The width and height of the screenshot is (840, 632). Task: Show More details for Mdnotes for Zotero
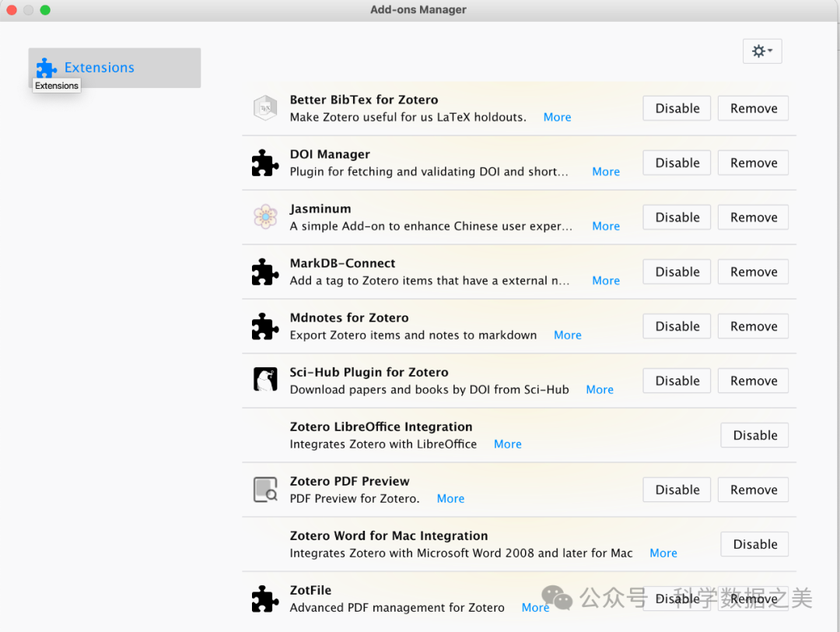click(567, 335)
